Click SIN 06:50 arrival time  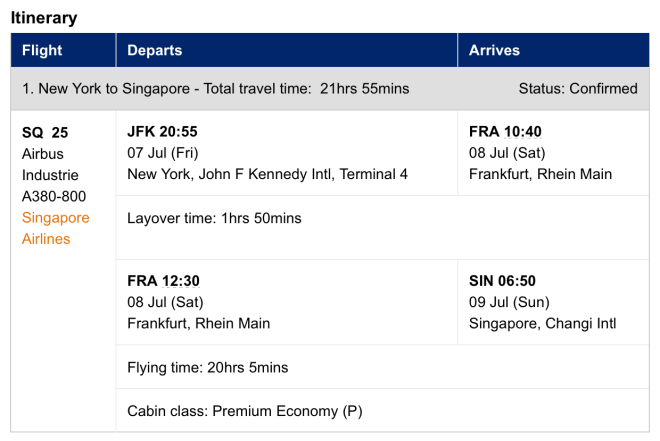pyautogui.click(x=504, y=281)
